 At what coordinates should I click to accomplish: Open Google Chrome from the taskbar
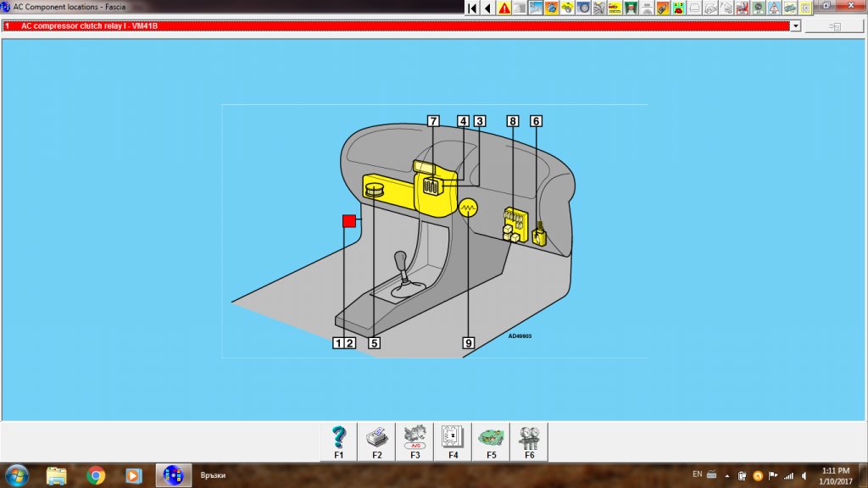95,475
